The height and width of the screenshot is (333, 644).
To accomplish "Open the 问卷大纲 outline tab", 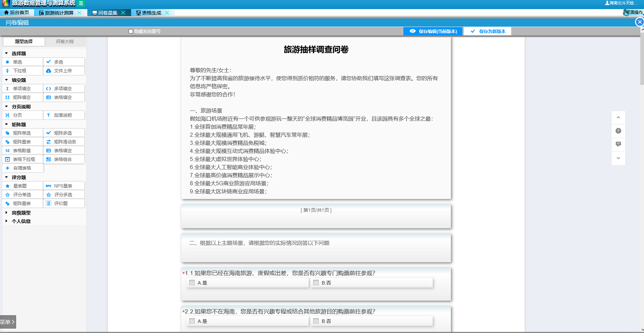I will point(65,41).
